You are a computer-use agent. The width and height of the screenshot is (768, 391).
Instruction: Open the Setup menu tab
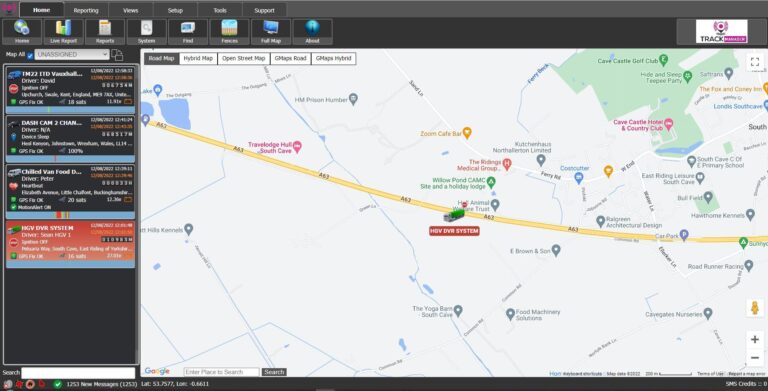click(175, 10)
